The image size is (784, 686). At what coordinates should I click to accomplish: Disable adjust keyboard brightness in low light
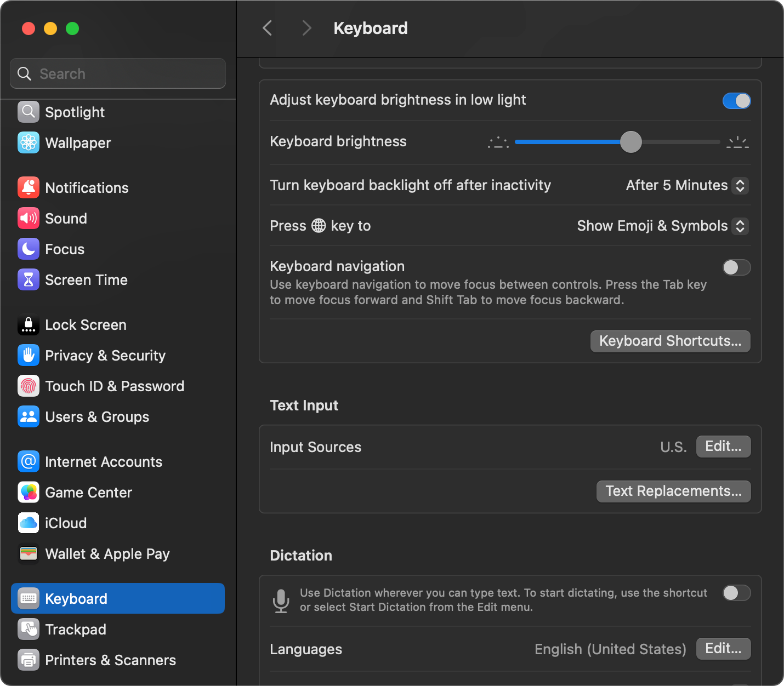(x=736, y=101)
